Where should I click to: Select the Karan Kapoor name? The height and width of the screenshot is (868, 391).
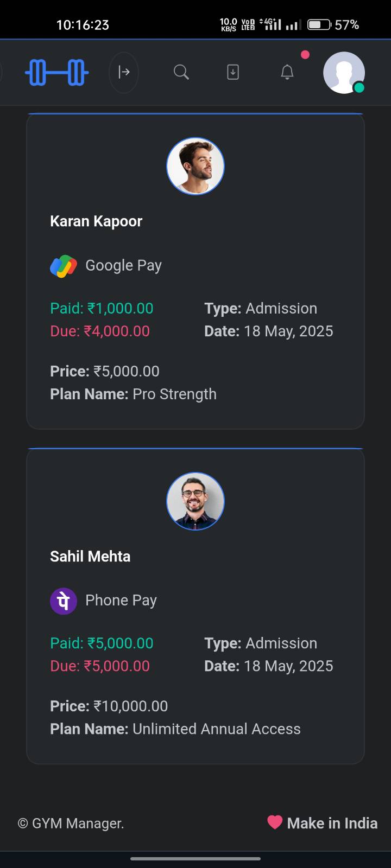(x=96, y=221)
